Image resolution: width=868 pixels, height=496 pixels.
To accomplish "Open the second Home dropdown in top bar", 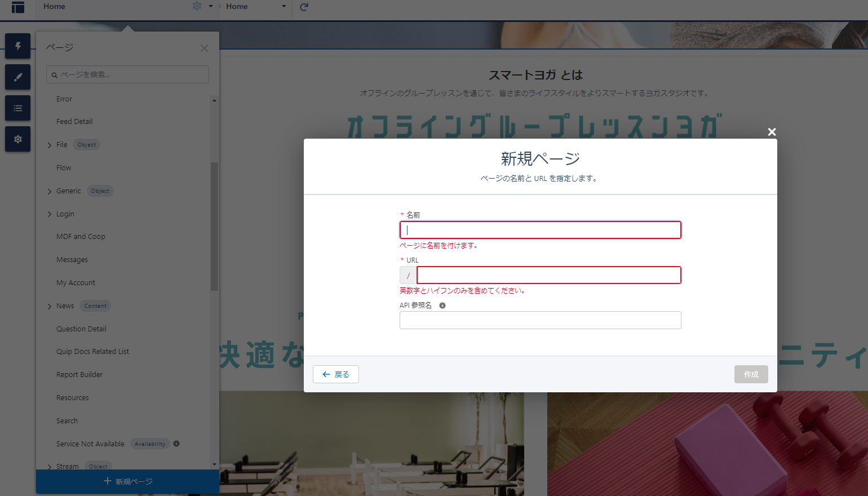I will tap(284, 7).
